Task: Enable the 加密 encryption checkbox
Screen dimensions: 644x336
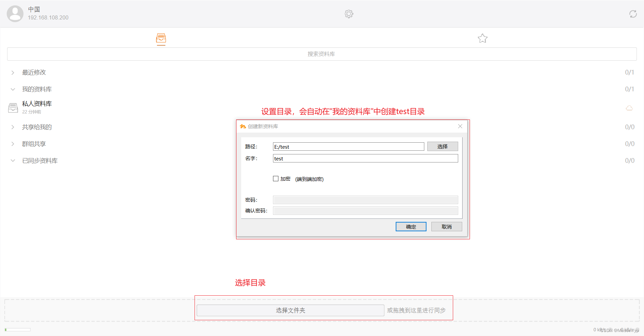Action: coord(276,179)
